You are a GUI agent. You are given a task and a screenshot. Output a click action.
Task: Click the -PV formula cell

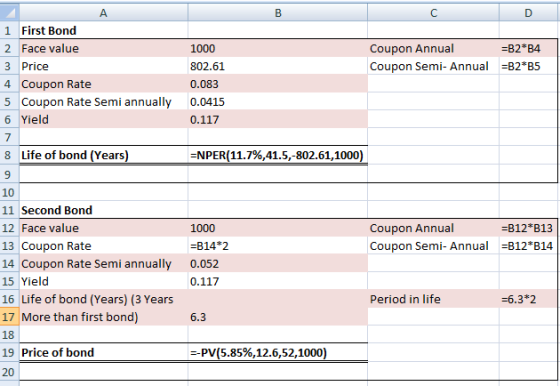point(278,352)
